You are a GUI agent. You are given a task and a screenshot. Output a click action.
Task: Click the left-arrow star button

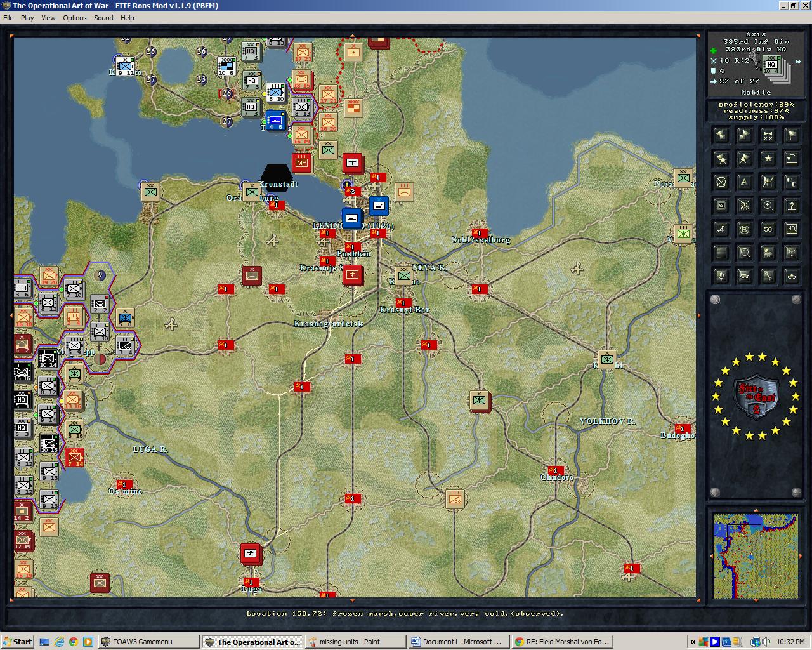click(721, 158)
